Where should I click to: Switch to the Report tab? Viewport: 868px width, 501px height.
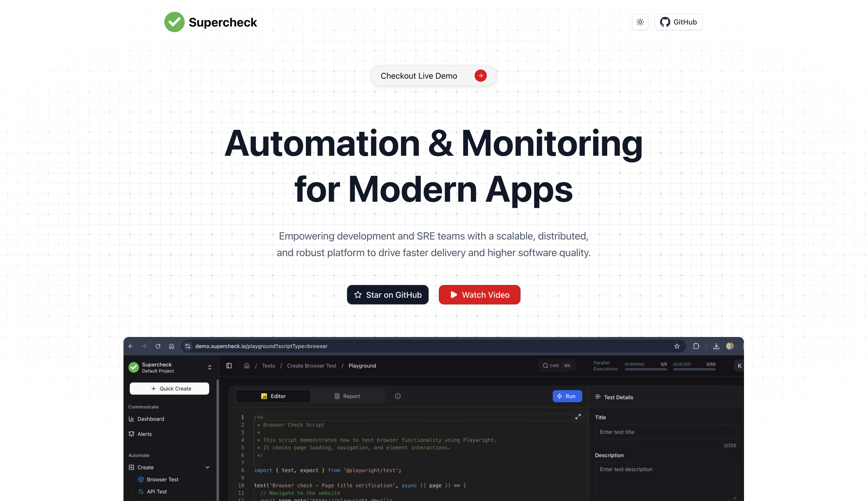[x=347, y=396]
